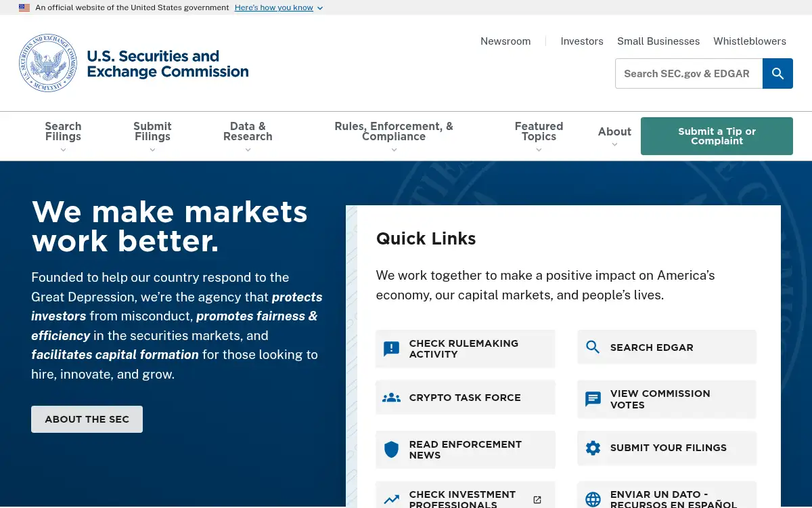Screen dimensions: 812x508
Task: Click the About the SEC button
Action: tap(87, 419)
